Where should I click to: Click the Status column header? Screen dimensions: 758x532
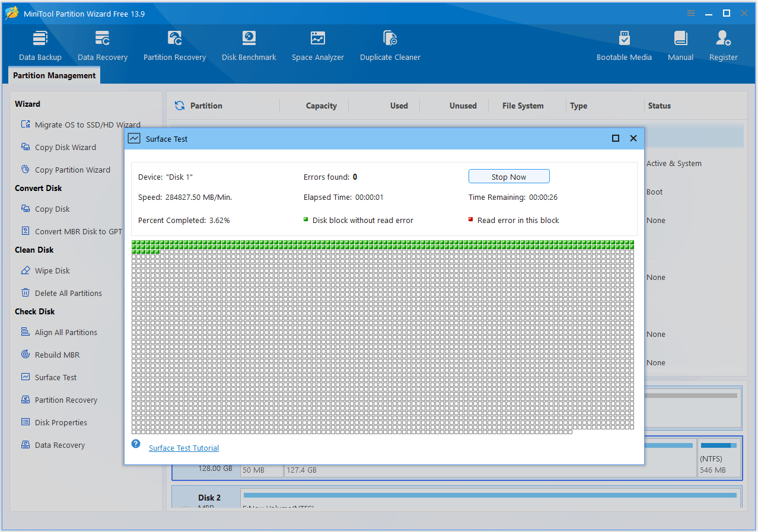(660, 106)
